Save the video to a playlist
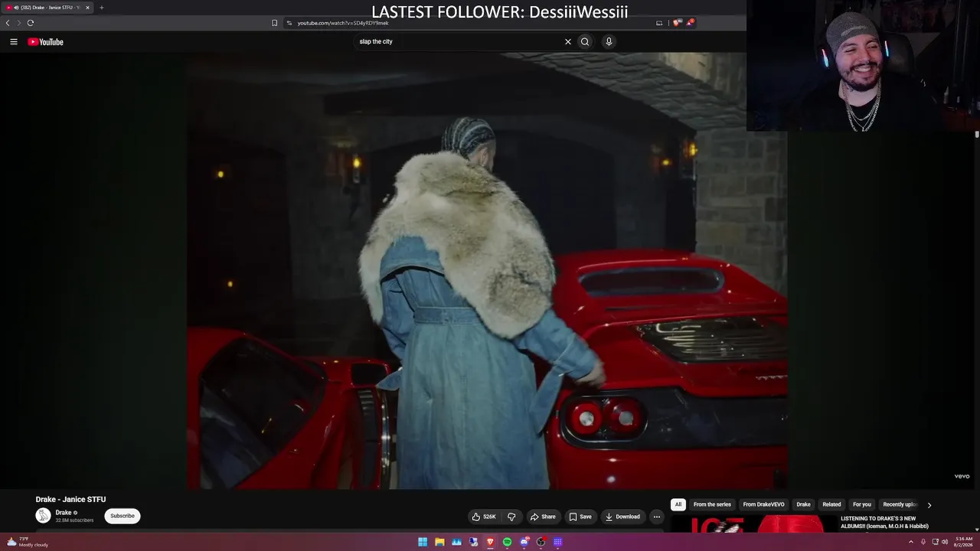 click(x=580, y=517)
